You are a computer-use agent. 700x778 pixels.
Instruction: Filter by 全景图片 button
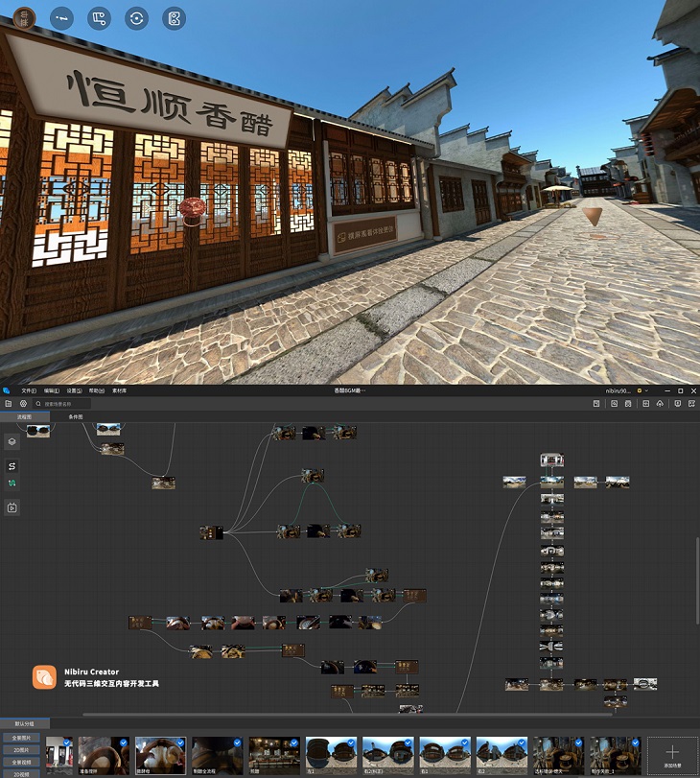click(21, 738)
